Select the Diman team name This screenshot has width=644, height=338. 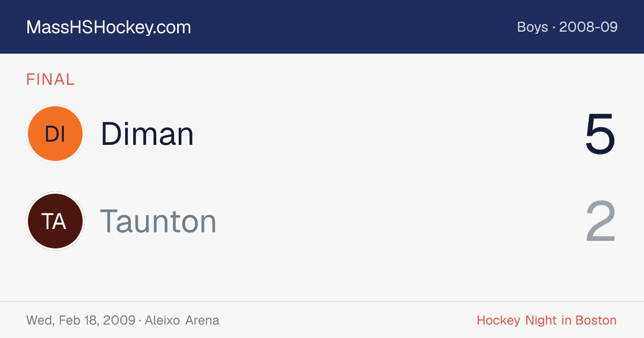pos(147,134)
